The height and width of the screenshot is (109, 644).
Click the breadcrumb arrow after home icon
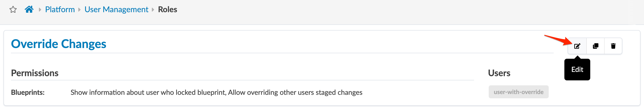40,10
